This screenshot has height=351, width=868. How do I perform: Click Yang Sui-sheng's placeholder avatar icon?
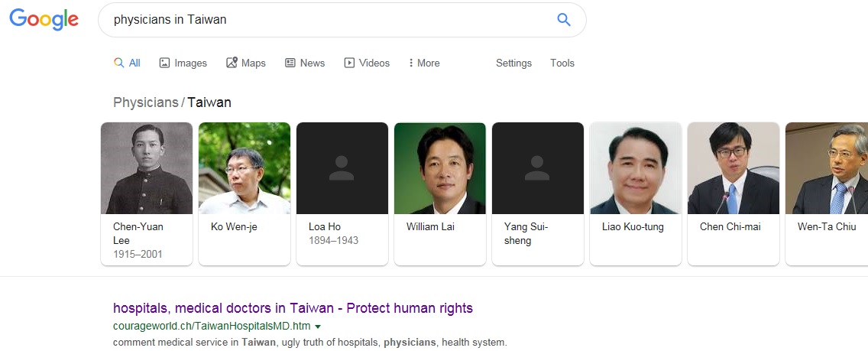537,168
